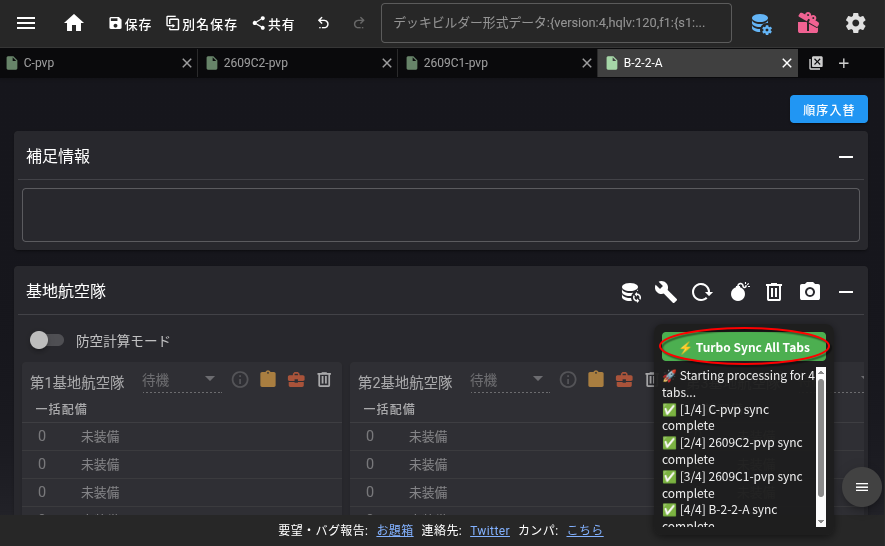The image size is (885, 546).
Task: Click the 保存 save button
Action: (130, 24)
